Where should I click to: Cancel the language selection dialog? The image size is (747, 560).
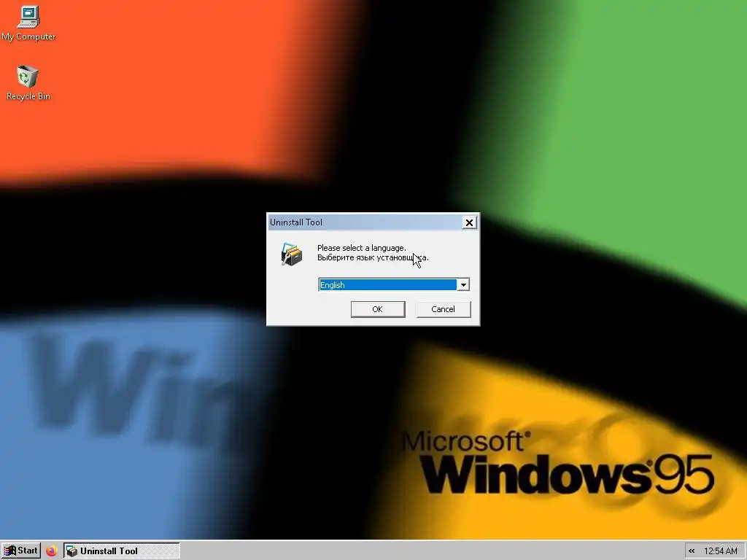(x=443, y=309)
